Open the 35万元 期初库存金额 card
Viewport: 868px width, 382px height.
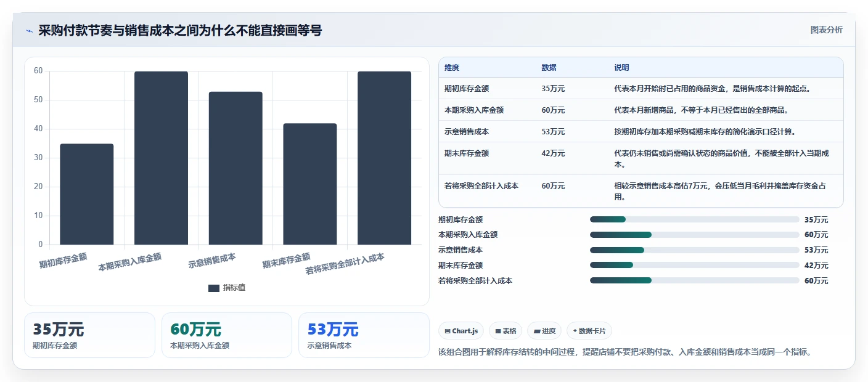89,335
